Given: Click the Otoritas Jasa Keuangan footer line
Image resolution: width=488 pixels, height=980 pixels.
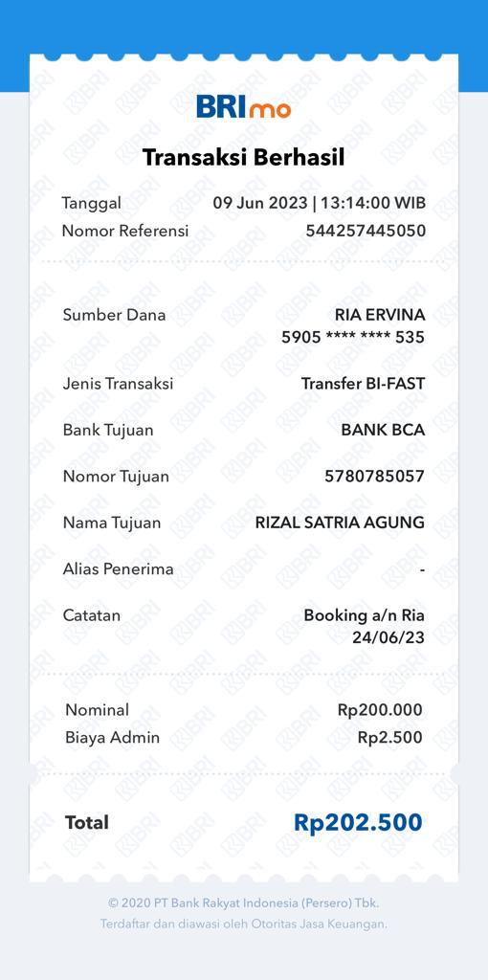Looking at the screenshot, I should tap(244, 924).
